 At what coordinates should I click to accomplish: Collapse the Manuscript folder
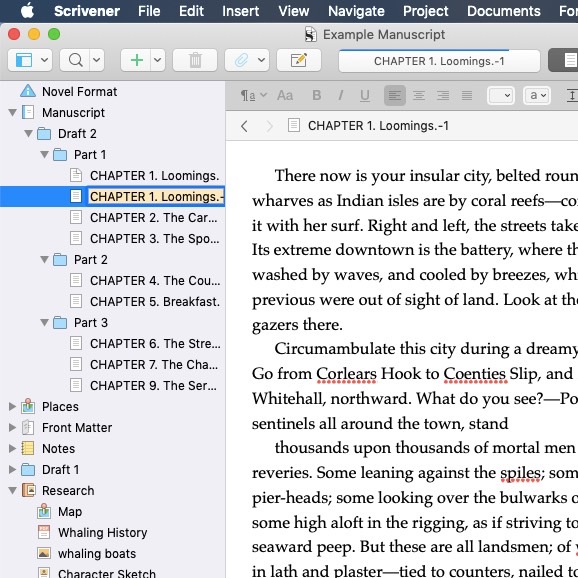13,112
